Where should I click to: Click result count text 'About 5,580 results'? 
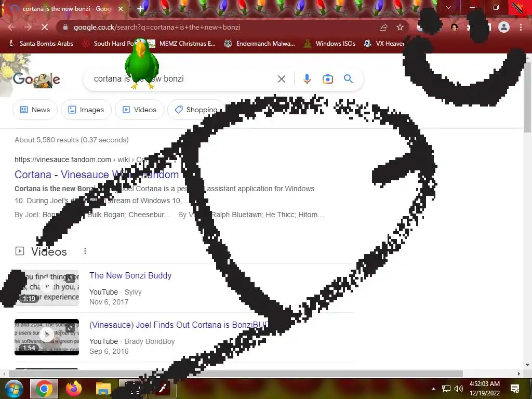46,140
